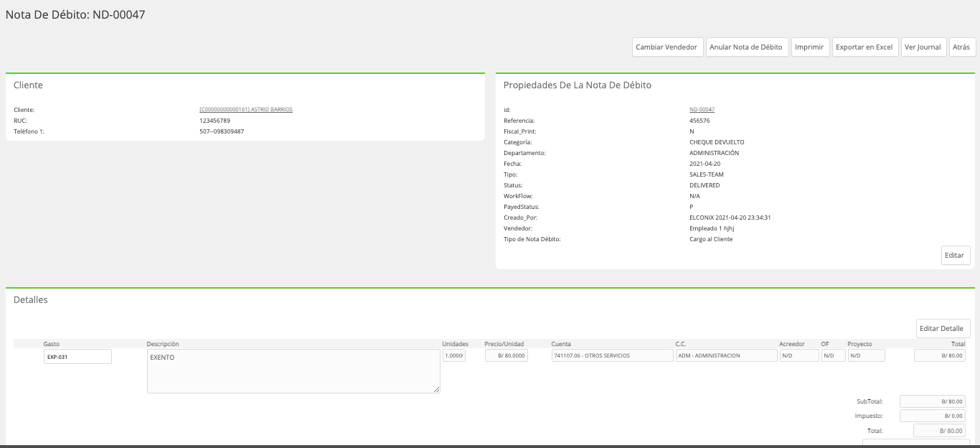Click the Cambiar Vendedor button
The width and height of the screenshot is (980, 448).
coord(668,47)
